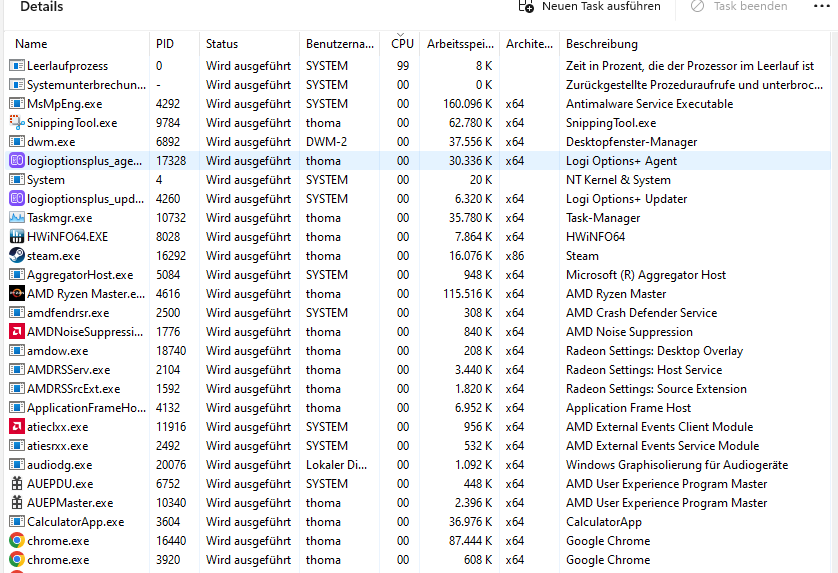Sort by the CPU column header

coord(401,44)
